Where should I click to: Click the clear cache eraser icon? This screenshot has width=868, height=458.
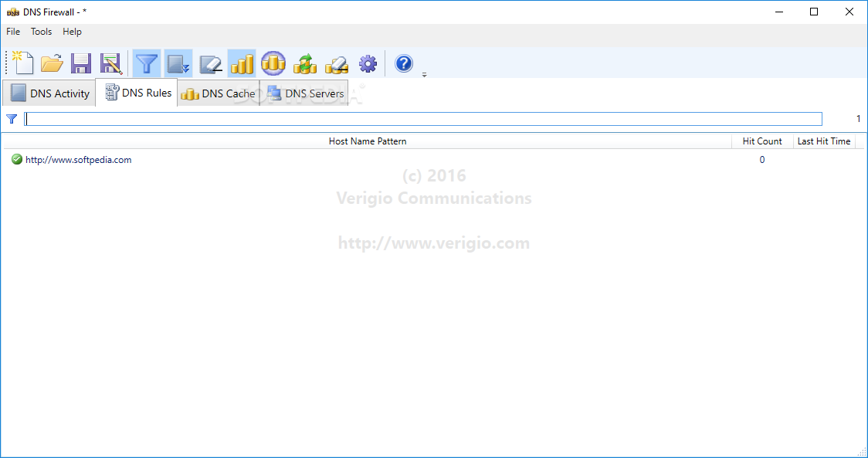(x=337, y=63)
